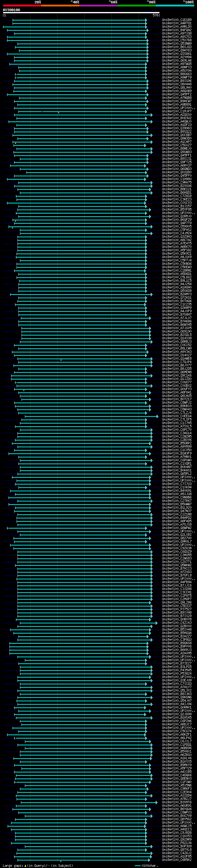The image size is (197, 868).
Task: Click label UniRef100_C0EEG4
Action: coord(177,416)
